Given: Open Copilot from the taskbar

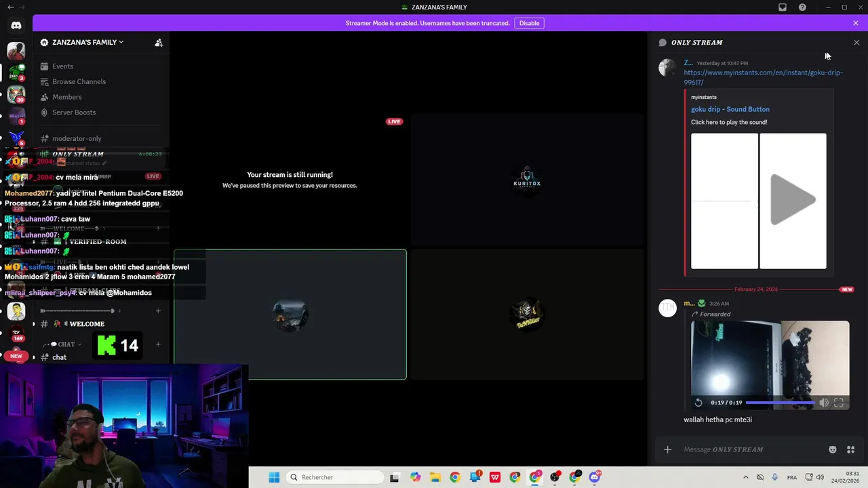Looking at the screenshot, I should (415, 477).
